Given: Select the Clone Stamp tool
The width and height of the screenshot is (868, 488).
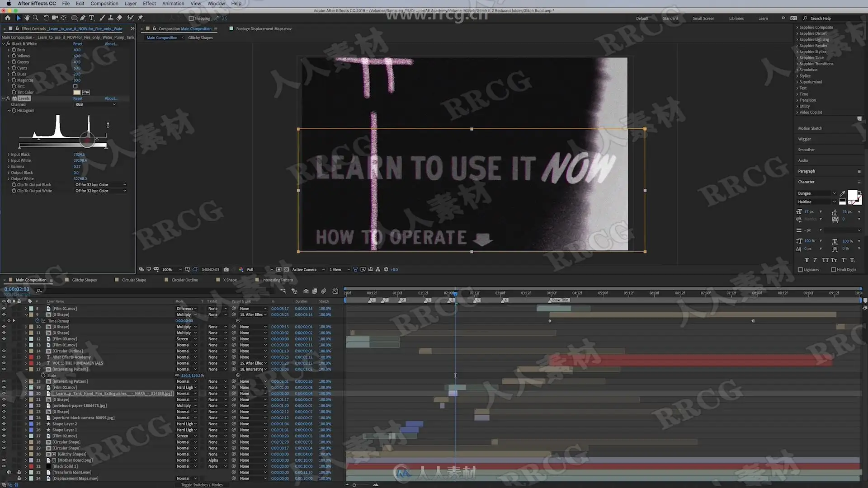Looking at the screenshot, I should click(111, 18).
